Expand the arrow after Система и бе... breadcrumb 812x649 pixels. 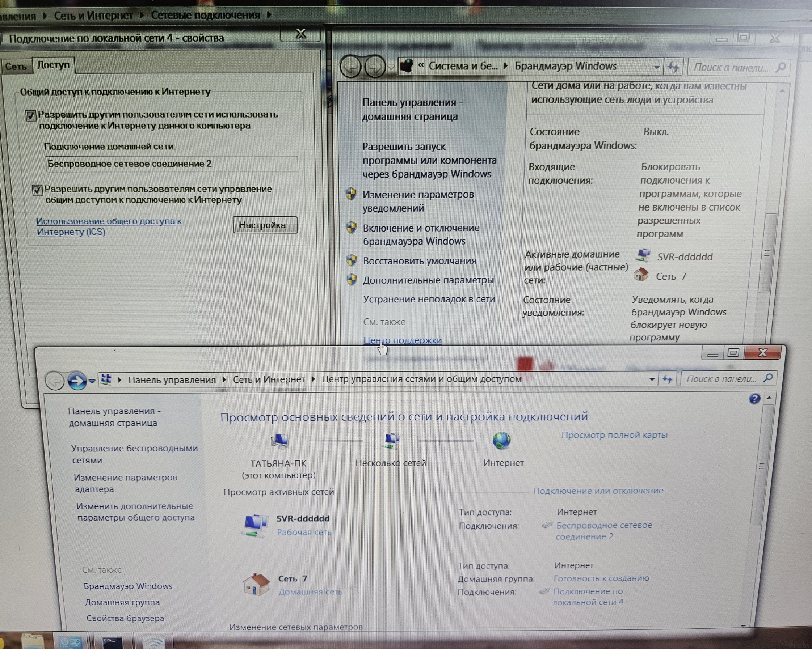(x=506, y=66)
